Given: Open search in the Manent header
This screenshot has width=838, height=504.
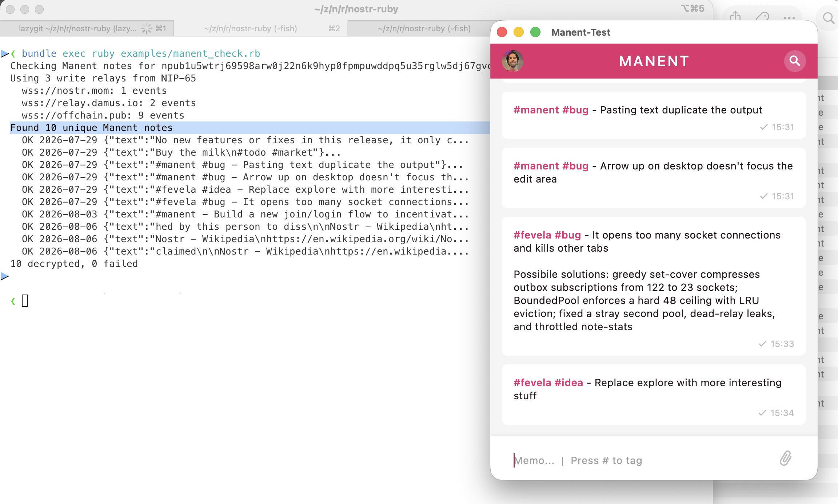Looking at the screenshot, I should [x=795, y=61].
